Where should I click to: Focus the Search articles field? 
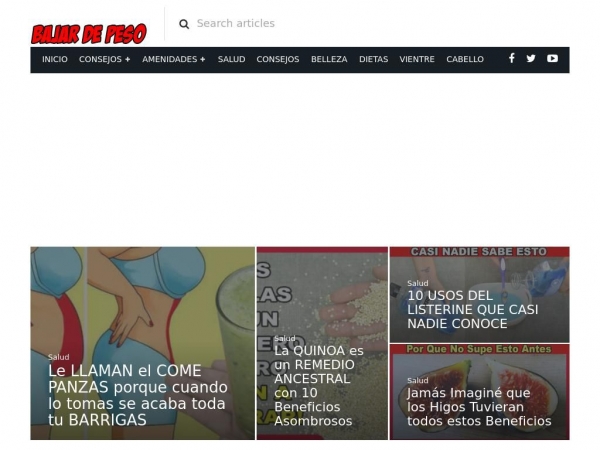point(236,23)
